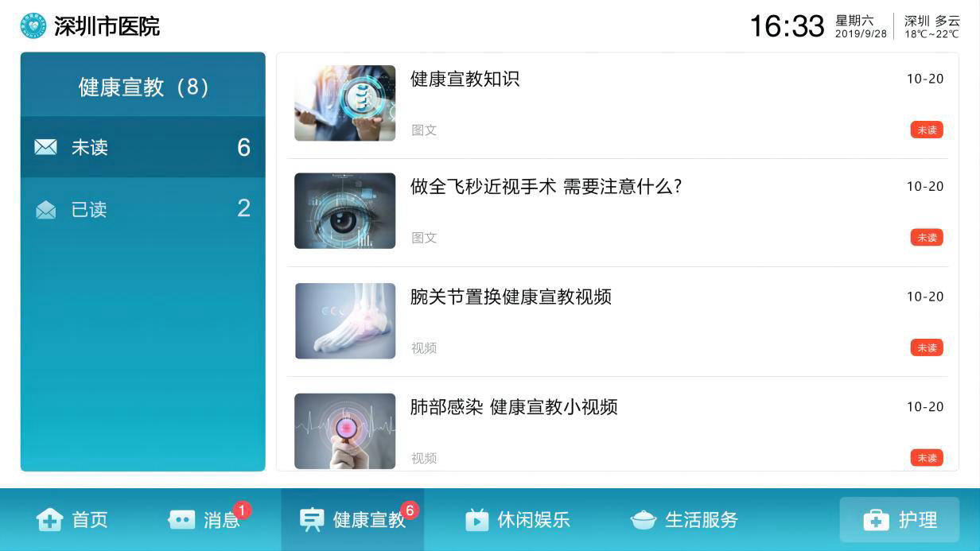This screenshot has height=551, width=980.
Task: Click the Shenzhen hospital logo icon
Action: click(33, 26)
